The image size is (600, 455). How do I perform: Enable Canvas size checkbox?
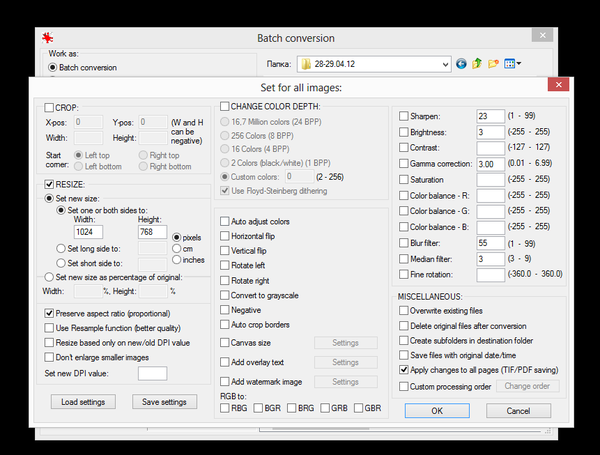point(225,342)
